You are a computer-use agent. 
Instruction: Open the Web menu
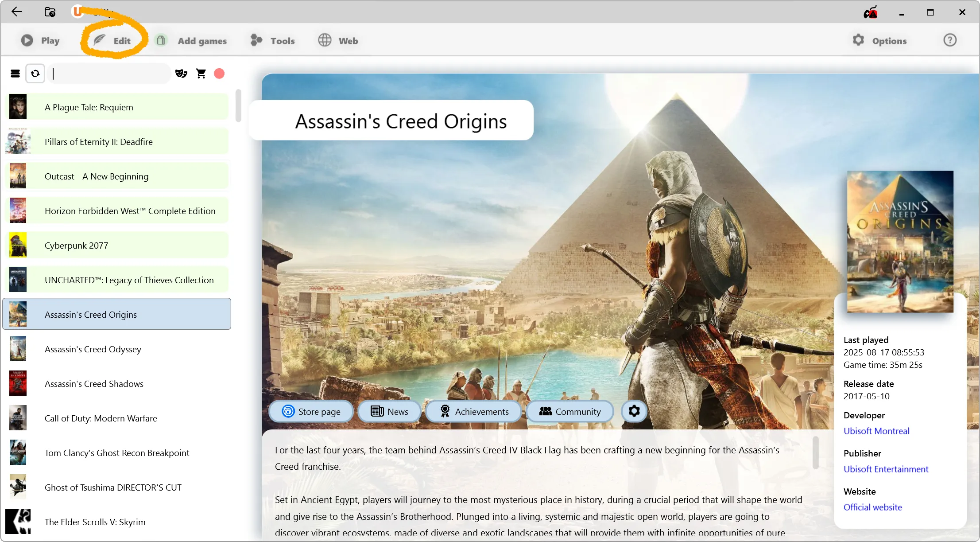[x=338, y=41]
